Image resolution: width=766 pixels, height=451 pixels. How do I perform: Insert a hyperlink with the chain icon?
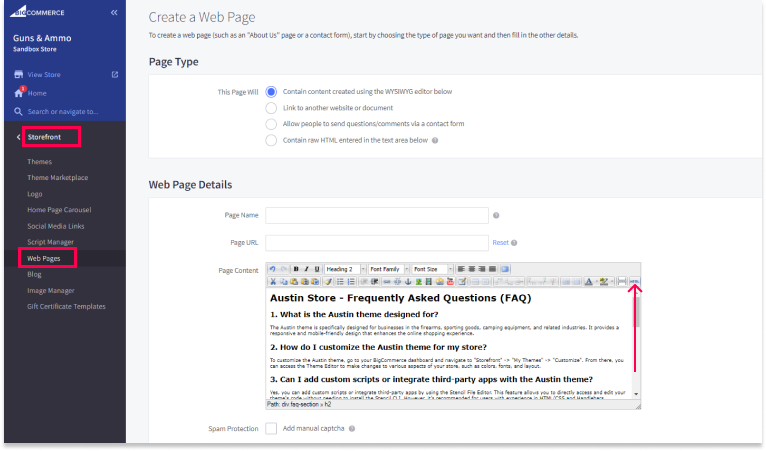(x=387, y=281)
